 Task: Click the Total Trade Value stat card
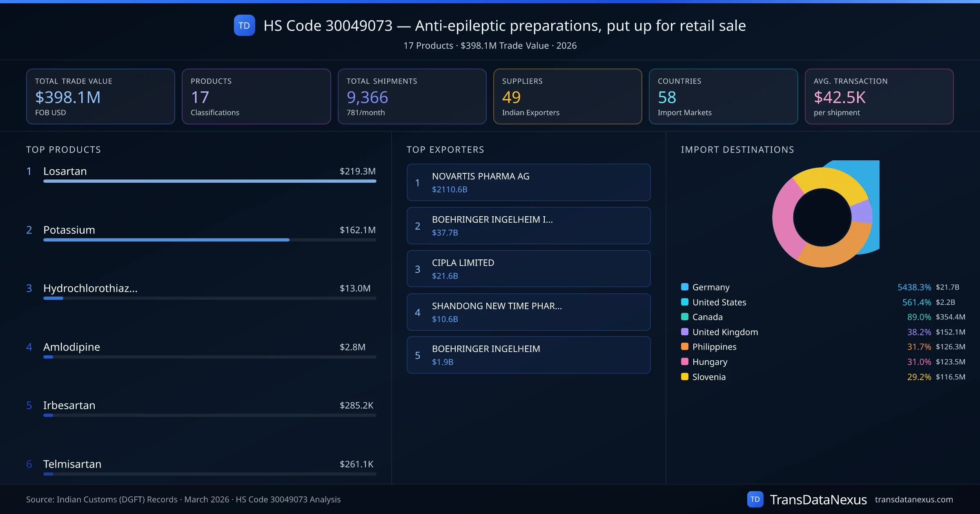100,96
